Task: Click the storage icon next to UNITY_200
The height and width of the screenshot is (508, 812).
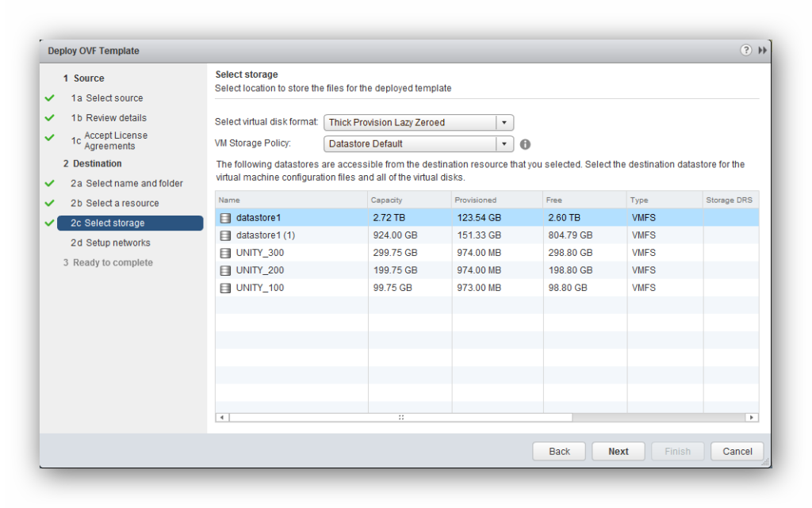Action: coord(225,269)
